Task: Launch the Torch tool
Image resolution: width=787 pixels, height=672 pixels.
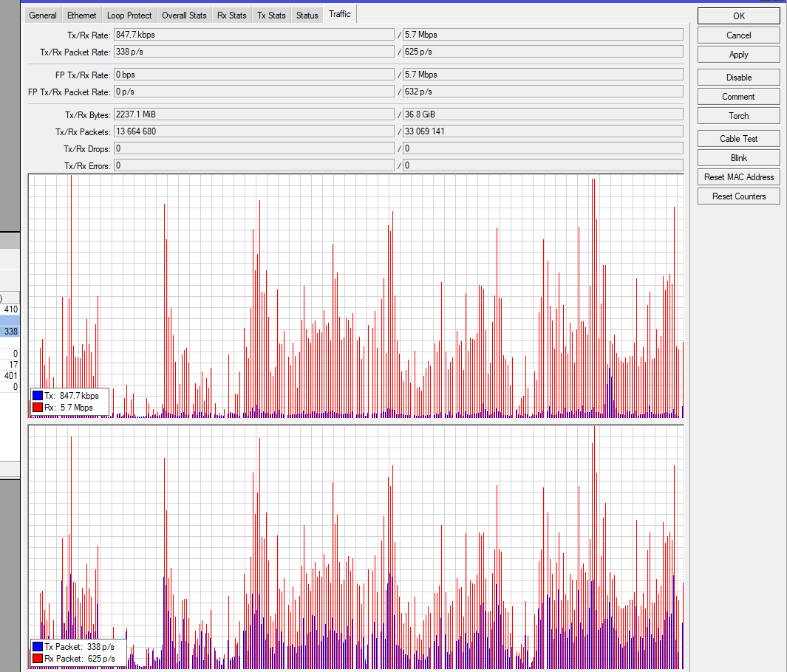Action: click(x=738, y=116)
